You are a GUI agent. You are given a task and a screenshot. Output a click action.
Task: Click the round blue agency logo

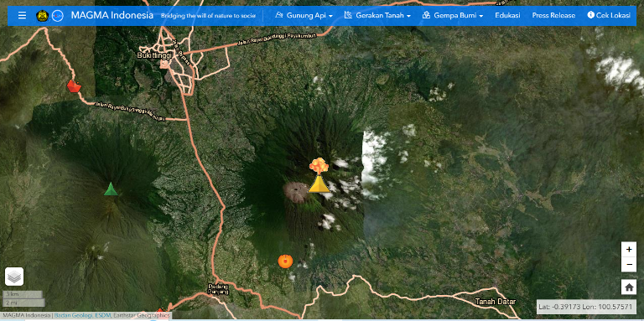pyautogui.click(x=58, y=16)
